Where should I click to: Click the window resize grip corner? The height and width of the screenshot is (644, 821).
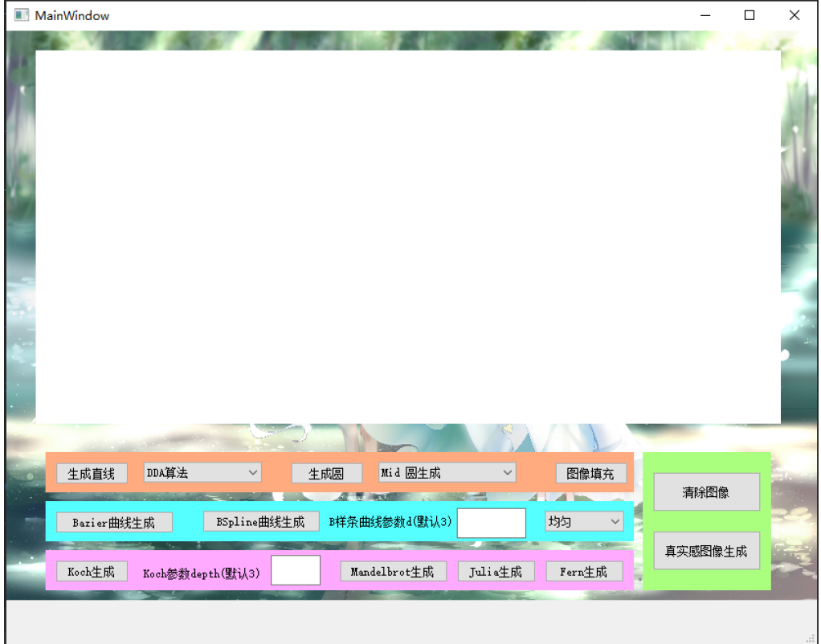click(x=811, y=638)
